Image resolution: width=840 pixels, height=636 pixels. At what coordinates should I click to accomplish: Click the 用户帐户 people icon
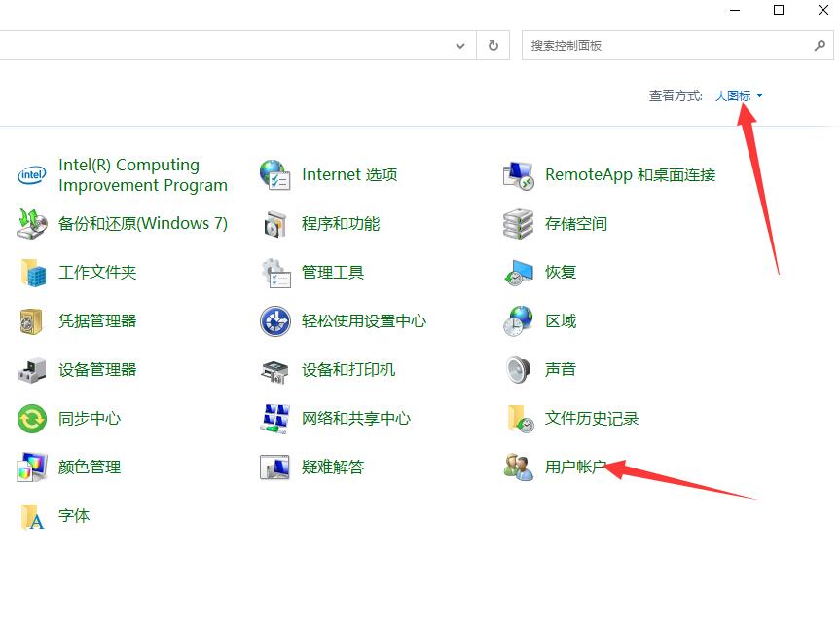pyautogui.click(x=519, y=468)
